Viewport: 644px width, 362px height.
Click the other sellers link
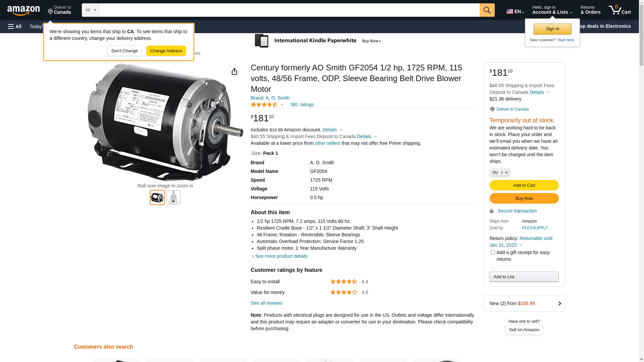[x=327, y=143]
